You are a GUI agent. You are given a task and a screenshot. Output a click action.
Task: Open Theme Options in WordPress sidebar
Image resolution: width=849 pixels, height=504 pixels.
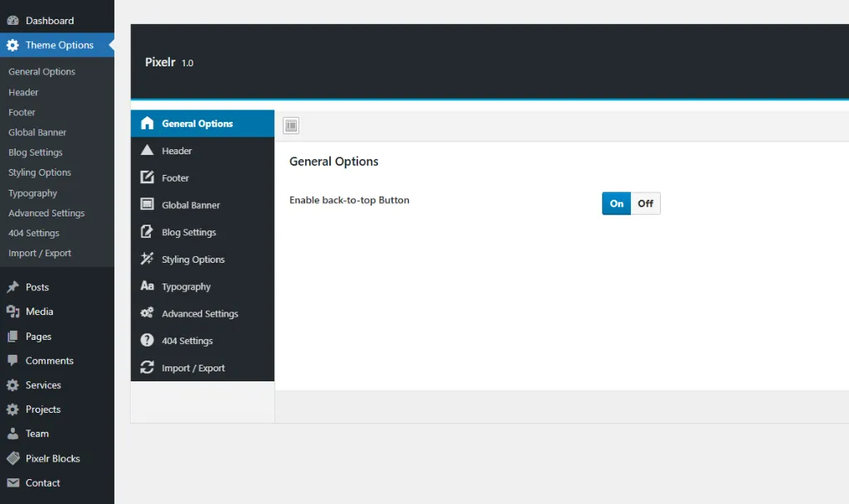coord(59,46)
